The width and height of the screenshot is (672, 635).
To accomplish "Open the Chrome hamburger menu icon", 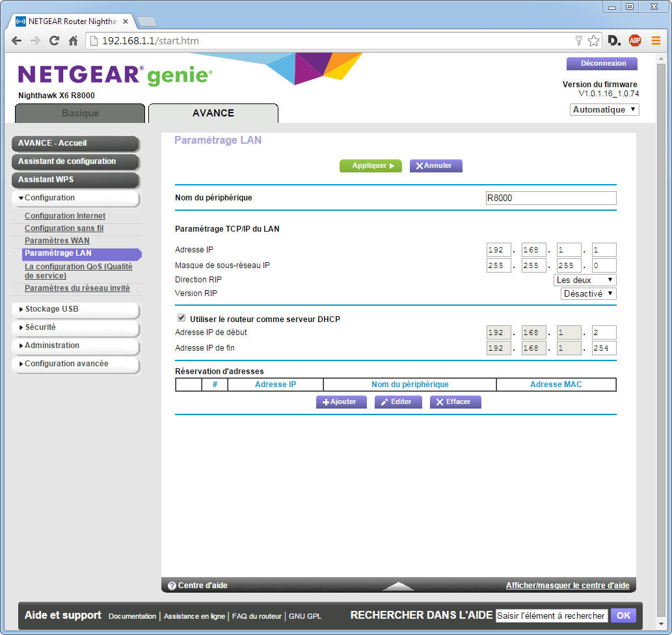I will (656, 41).
